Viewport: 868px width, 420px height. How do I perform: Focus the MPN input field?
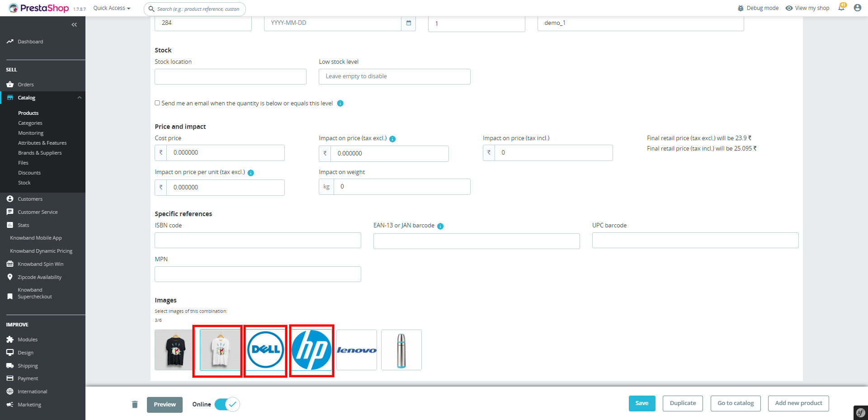(258, 274)
